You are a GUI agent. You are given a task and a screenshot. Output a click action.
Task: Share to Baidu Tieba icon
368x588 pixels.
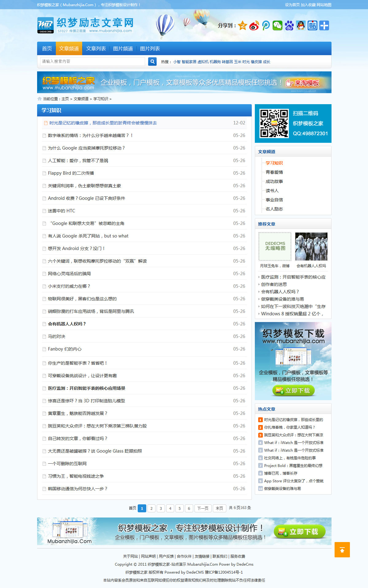coord(312,26)
